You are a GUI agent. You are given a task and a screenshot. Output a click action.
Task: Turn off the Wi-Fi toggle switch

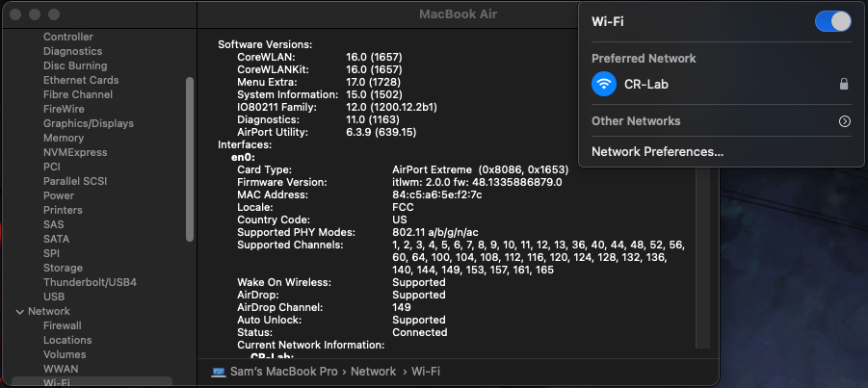pos(832,21)
